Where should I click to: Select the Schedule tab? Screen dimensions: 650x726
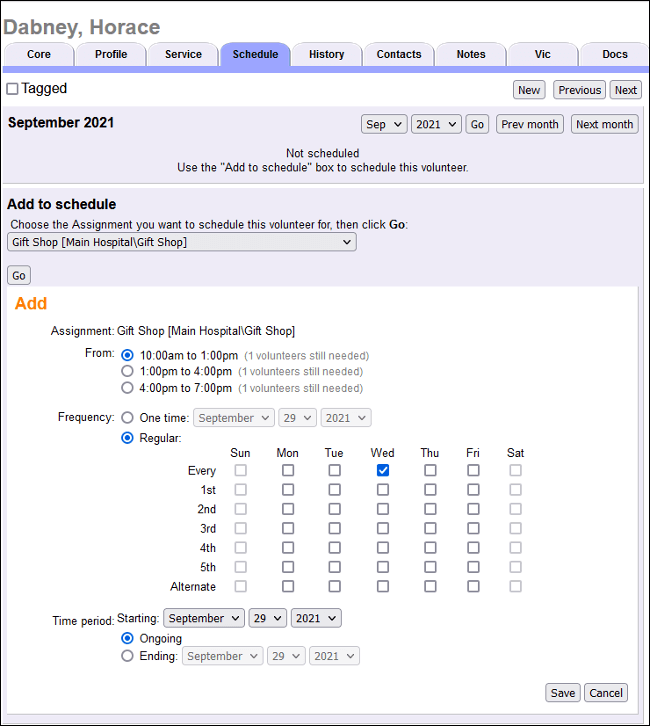[x=256, y=55]
